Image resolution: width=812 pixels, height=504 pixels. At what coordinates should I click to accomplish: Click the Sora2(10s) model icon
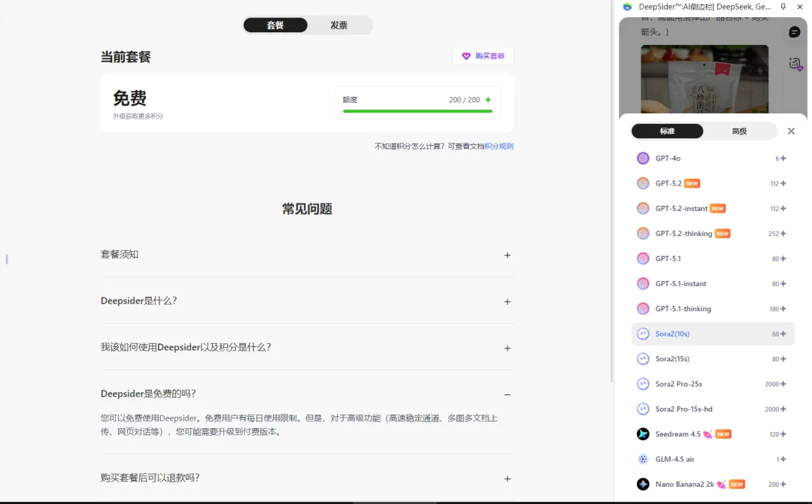click(643, 333)
